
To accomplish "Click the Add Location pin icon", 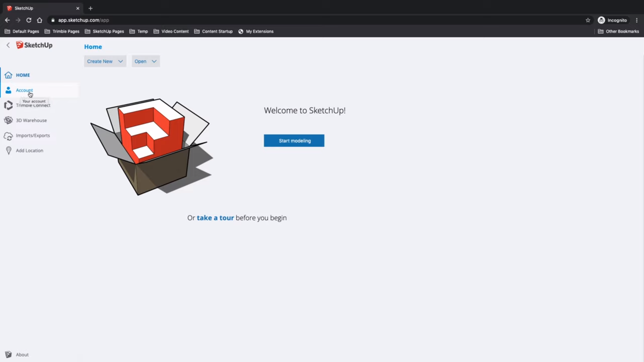I will pyautogui.click(x=8, y=151).
